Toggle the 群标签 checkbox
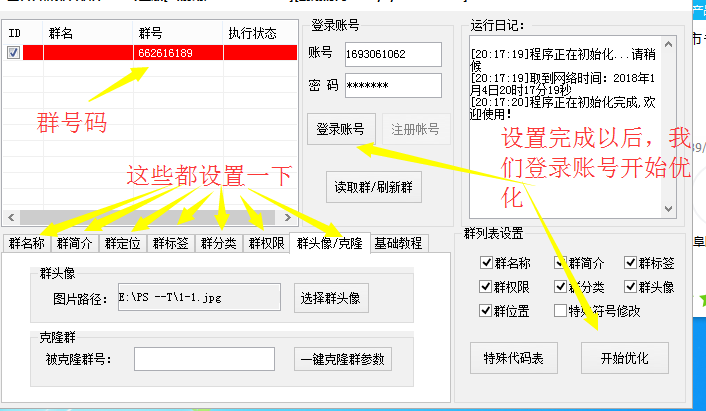 pos(630,262)
